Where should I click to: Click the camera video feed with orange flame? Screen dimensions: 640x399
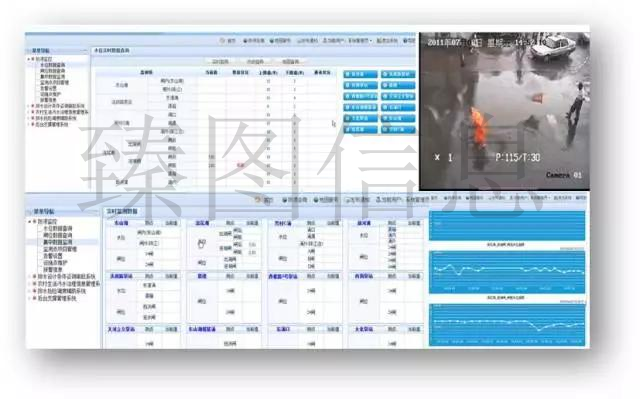(504, 111)
